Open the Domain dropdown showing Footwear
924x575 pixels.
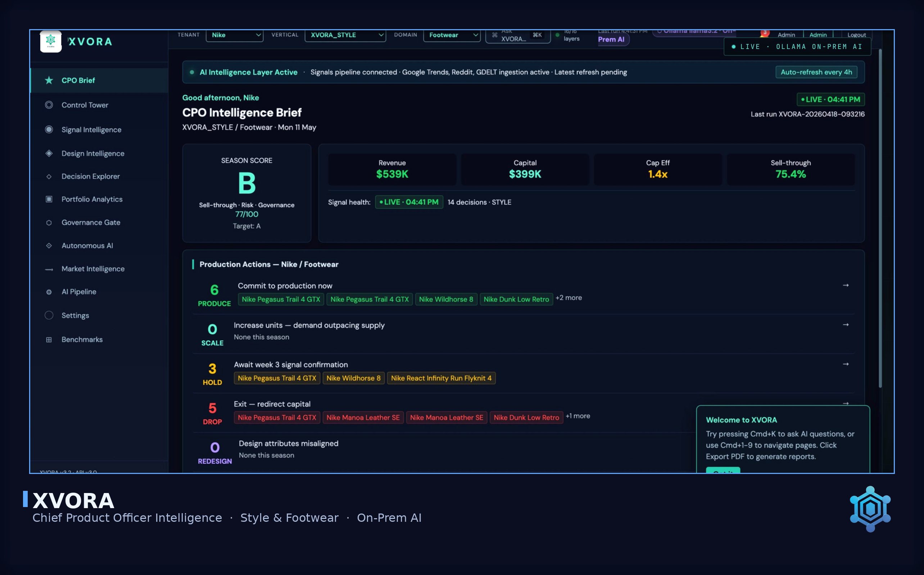pyautogui.click(x=452, y=35)
